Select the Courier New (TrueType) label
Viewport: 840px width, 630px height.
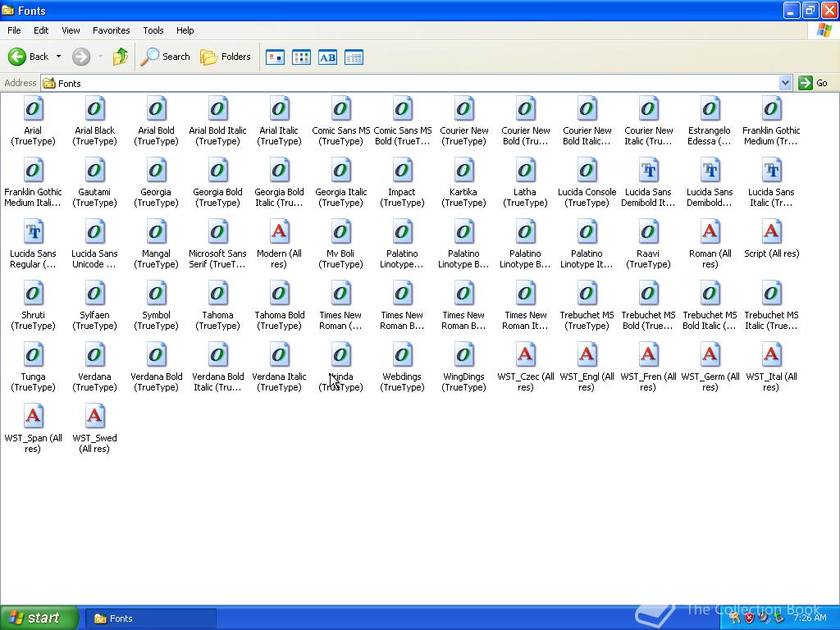click(464, 135)
